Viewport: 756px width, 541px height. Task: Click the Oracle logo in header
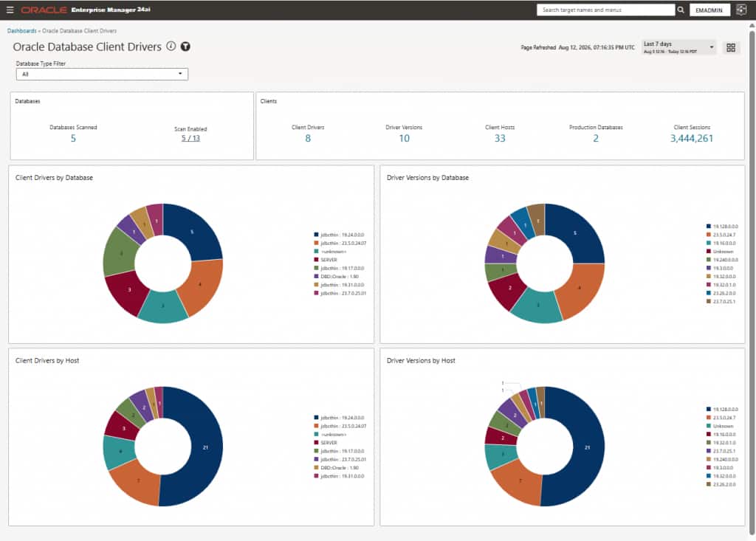[x=44, y=10]
